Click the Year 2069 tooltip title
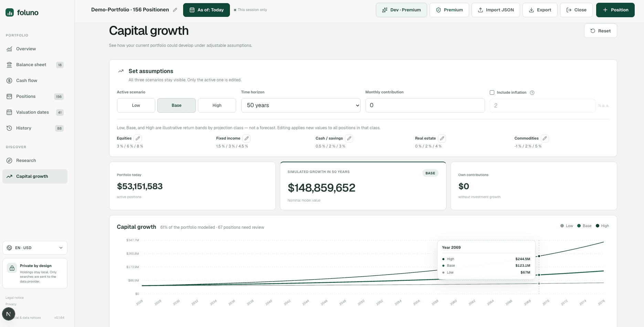 pos(451,248)
